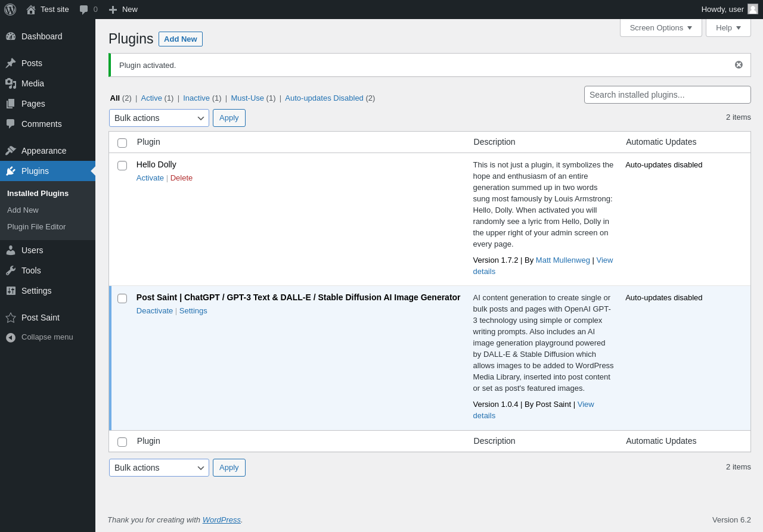Open the WordPress link in the footer
The image size is (763, 532).
(222, 519)
